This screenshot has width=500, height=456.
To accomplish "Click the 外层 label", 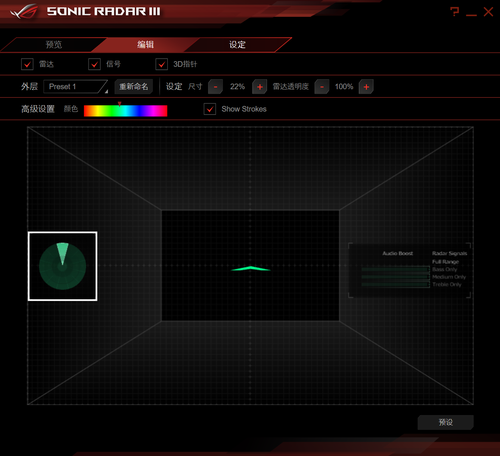I will pyautogui.click(x=29, y=87).
